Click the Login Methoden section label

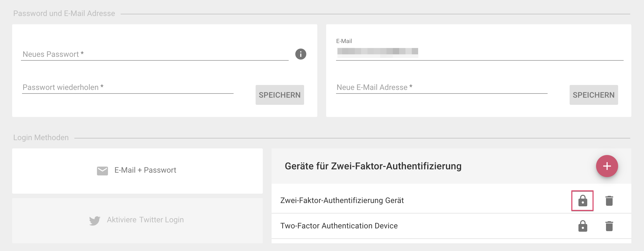pos(41,137)
